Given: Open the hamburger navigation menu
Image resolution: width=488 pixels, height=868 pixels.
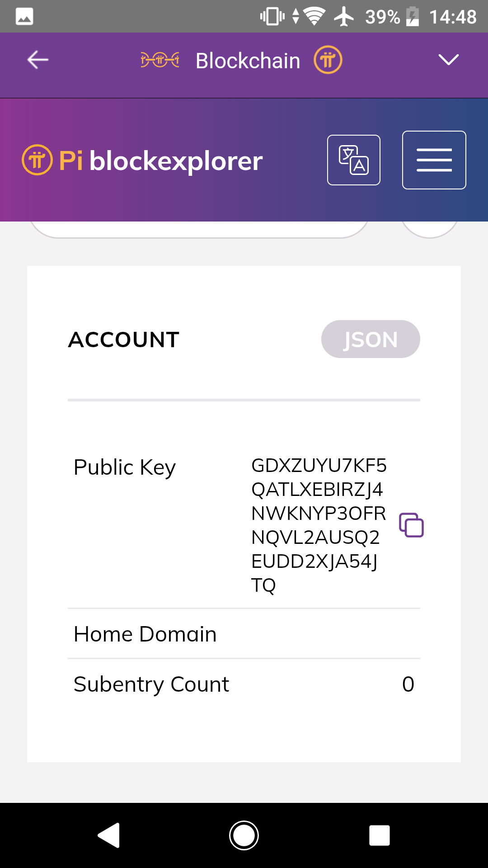Looking at the screenshot, I should tap(434, 160).
